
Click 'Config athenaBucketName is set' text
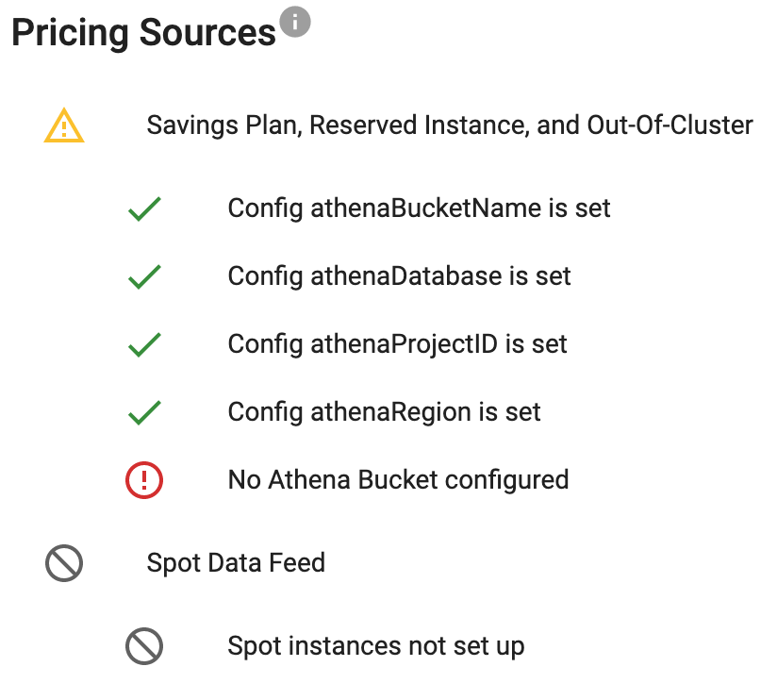419,208
